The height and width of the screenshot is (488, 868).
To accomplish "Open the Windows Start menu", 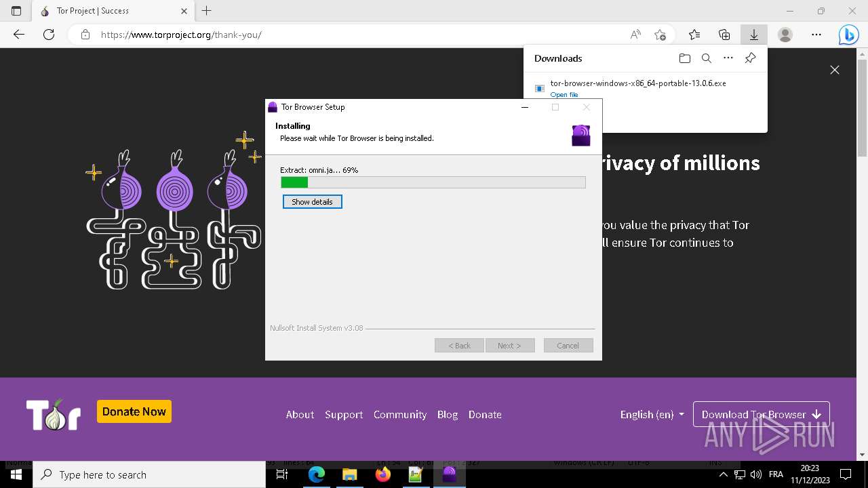I will [16, 474].
